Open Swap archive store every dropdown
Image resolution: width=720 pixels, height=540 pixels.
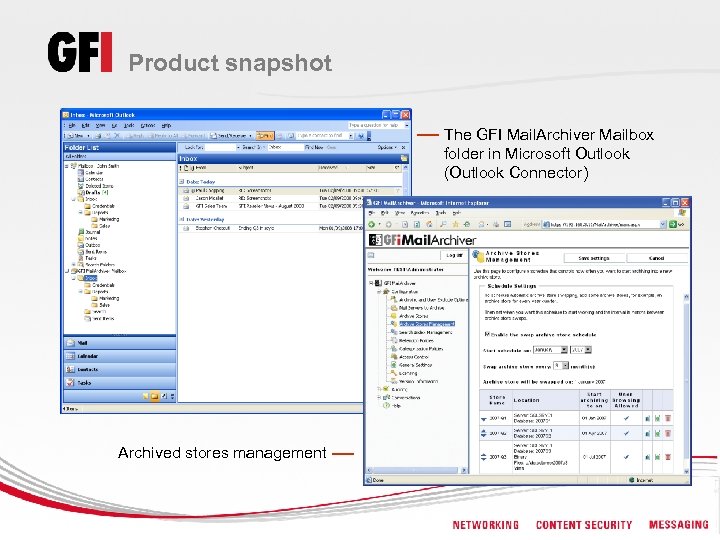tap(565, 366)
